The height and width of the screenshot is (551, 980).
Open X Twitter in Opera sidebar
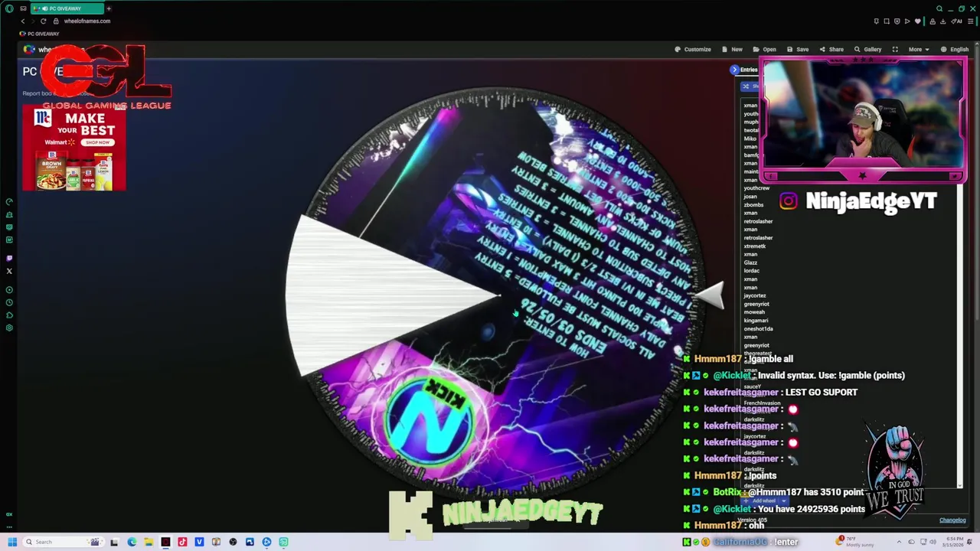[9, 271]
